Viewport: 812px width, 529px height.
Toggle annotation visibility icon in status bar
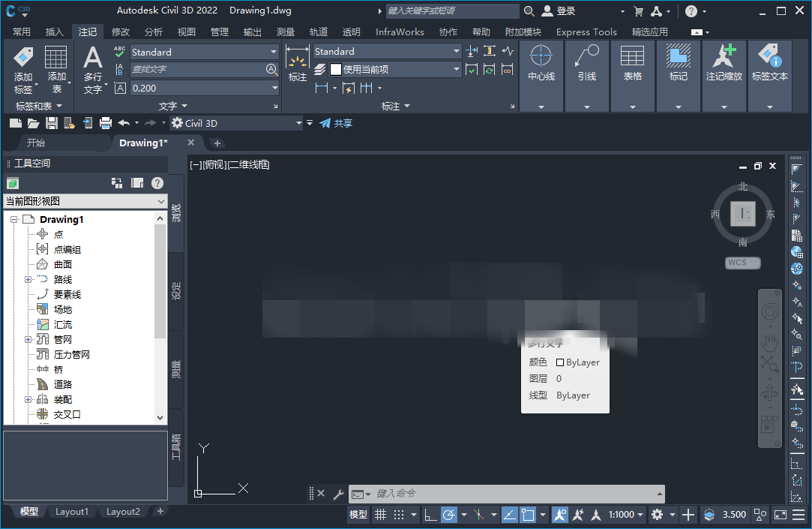tap(560, 515)
